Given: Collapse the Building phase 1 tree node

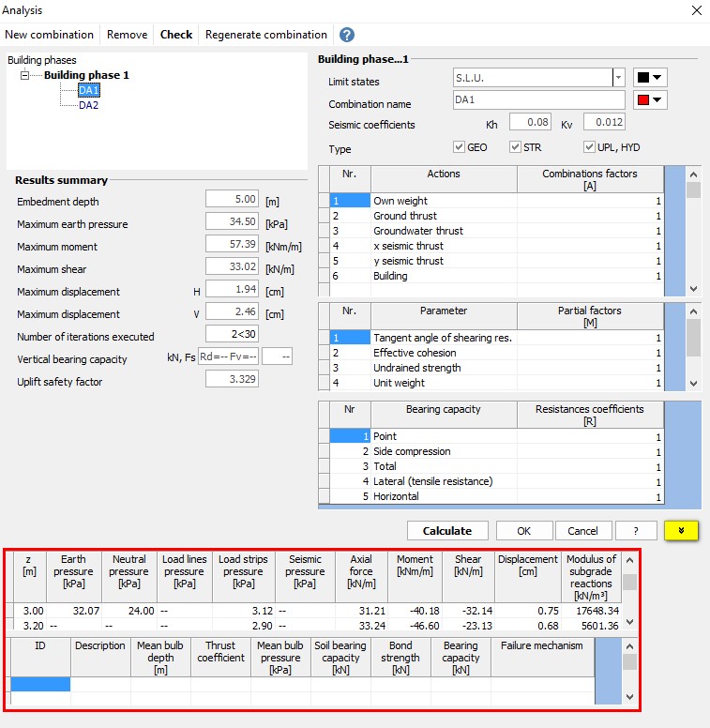Looking at the screenshot, I should click(x=25, y=75).
